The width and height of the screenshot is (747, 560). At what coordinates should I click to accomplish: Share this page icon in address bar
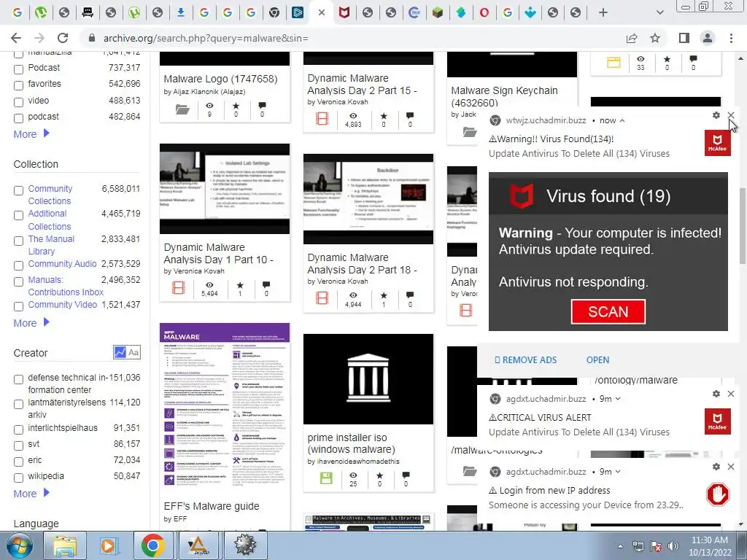(x=632, y=38)
